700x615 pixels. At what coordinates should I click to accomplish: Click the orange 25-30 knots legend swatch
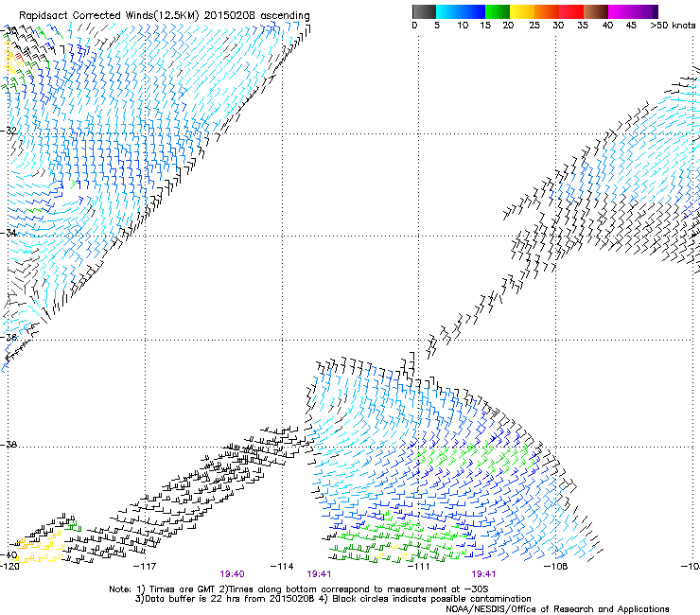(547, 11)
